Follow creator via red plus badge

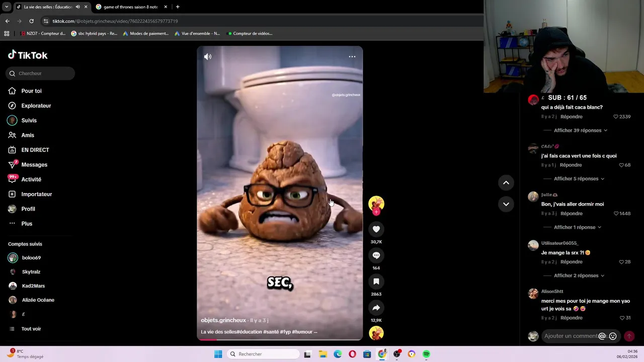pos(376,212)
